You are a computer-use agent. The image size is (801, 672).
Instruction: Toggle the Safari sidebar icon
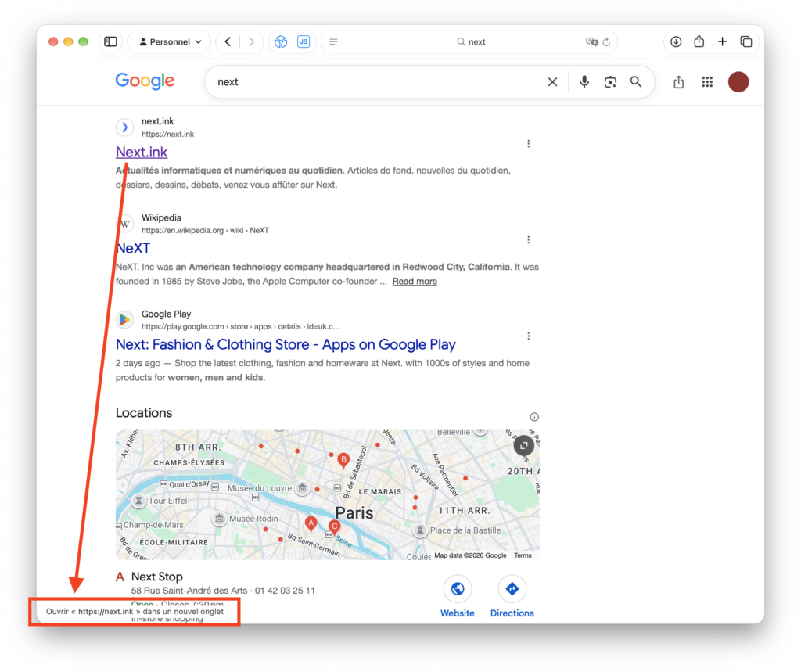click(x=110, y=41)
